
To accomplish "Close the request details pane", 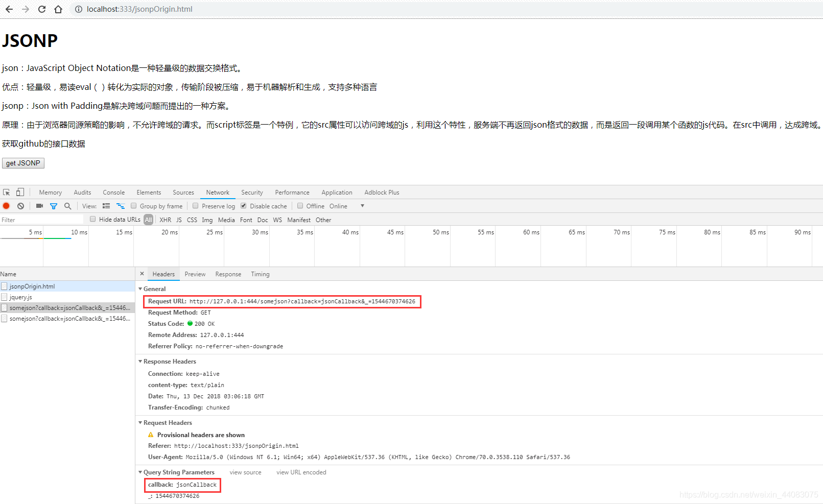I will click(x=142, y=274).
